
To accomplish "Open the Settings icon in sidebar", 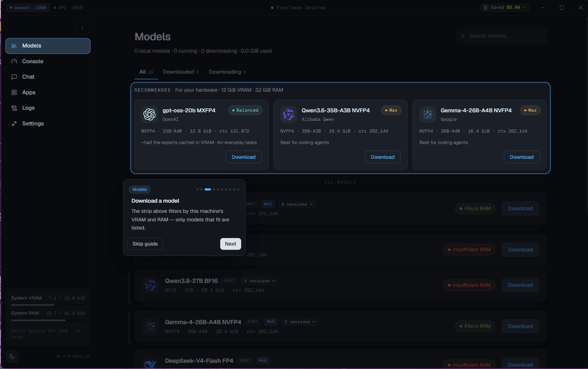I will (x=14, y=124).
